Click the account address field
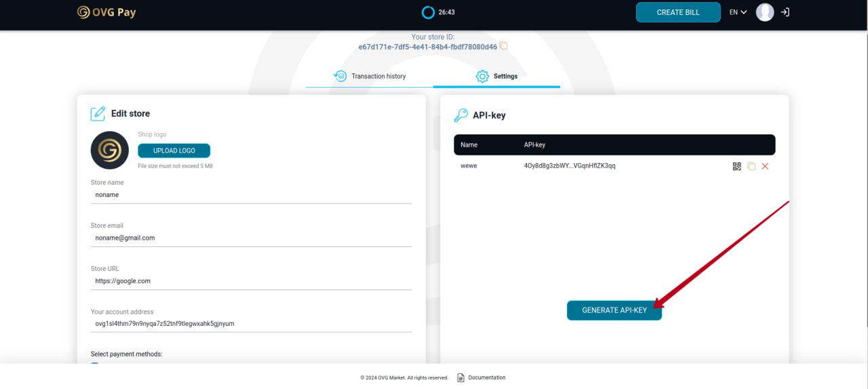 point(252,324)
